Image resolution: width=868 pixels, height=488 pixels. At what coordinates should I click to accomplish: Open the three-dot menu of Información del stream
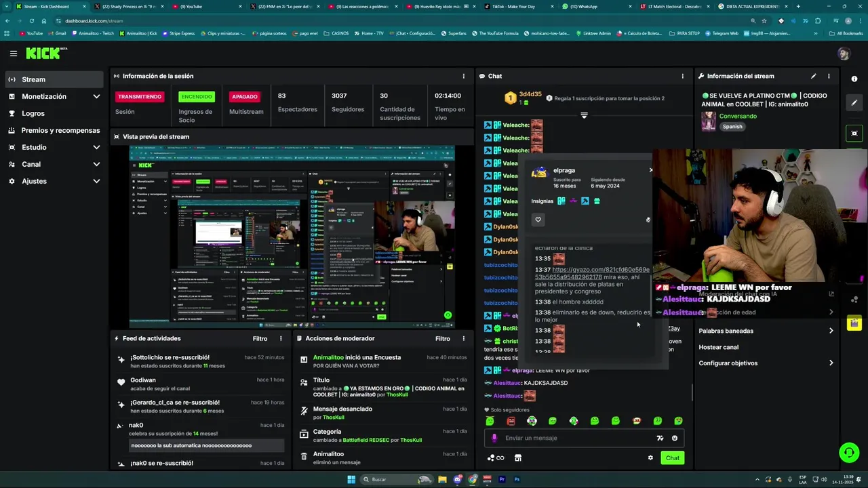click(x=828, y=76)
